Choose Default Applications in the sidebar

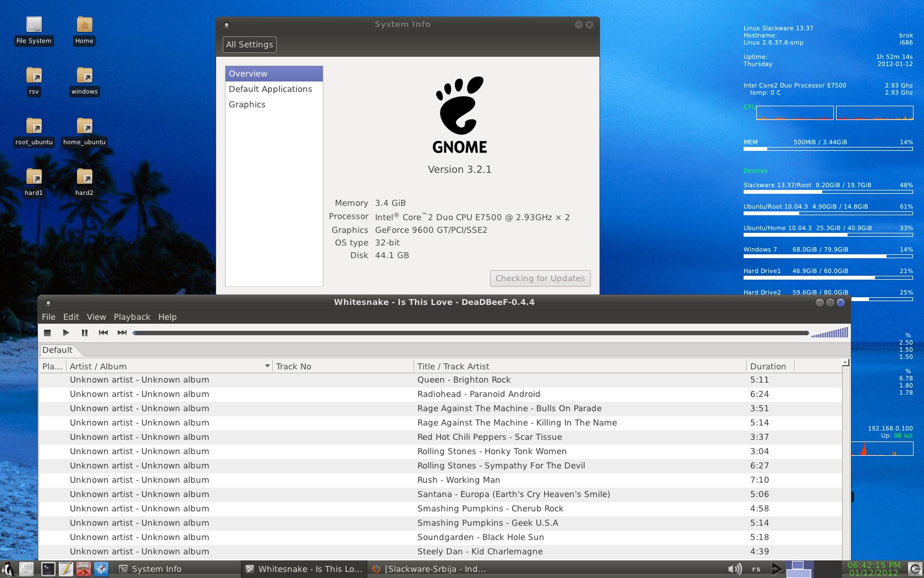pos(270,89)
